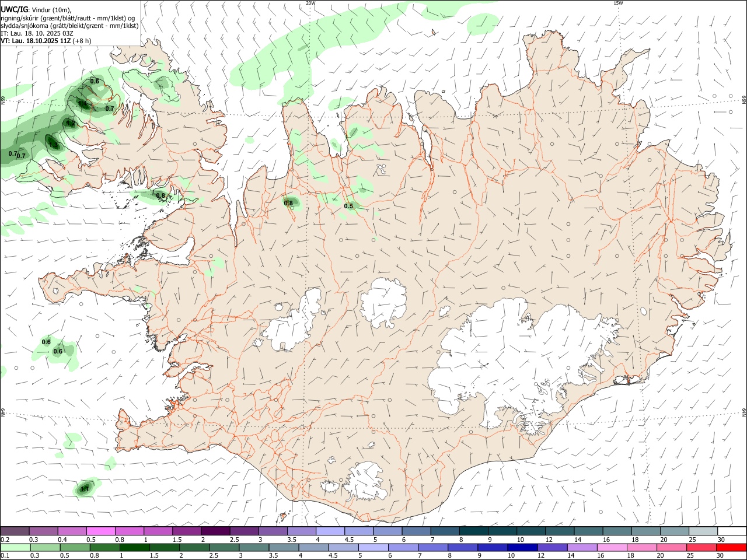Click the '30' label on the snow scale

pyautogui.click(x=721, y=540)
